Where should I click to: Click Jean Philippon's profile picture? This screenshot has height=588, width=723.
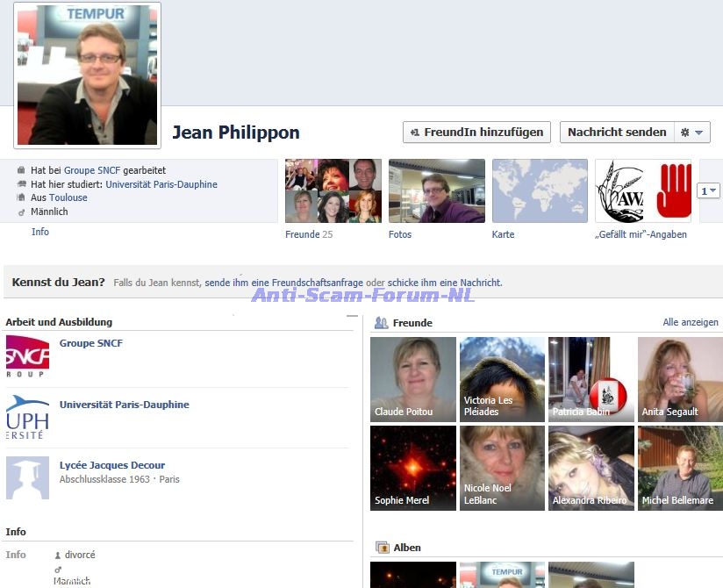pos(88,75)
